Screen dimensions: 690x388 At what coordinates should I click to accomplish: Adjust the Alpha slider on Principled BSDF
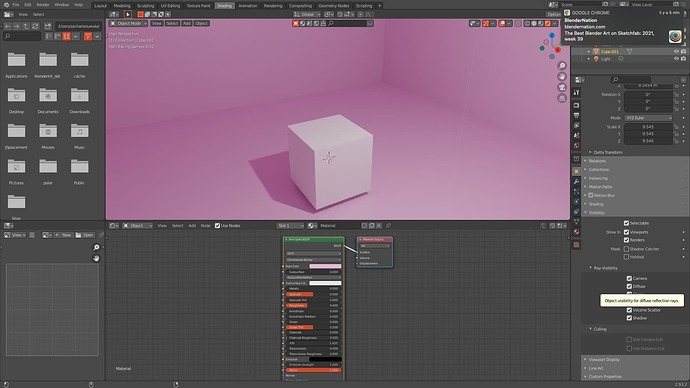pos(313,370)
